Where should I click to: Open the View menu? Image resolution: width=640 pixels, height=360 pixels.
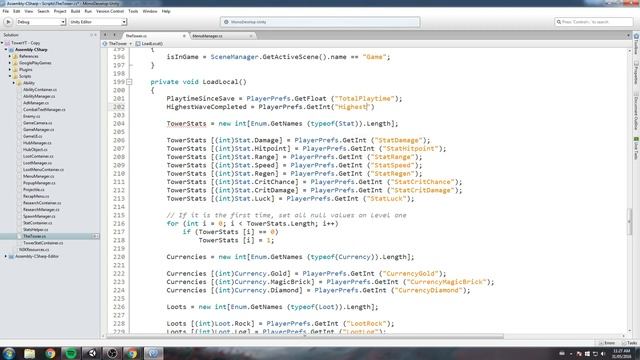pos(29,11)
